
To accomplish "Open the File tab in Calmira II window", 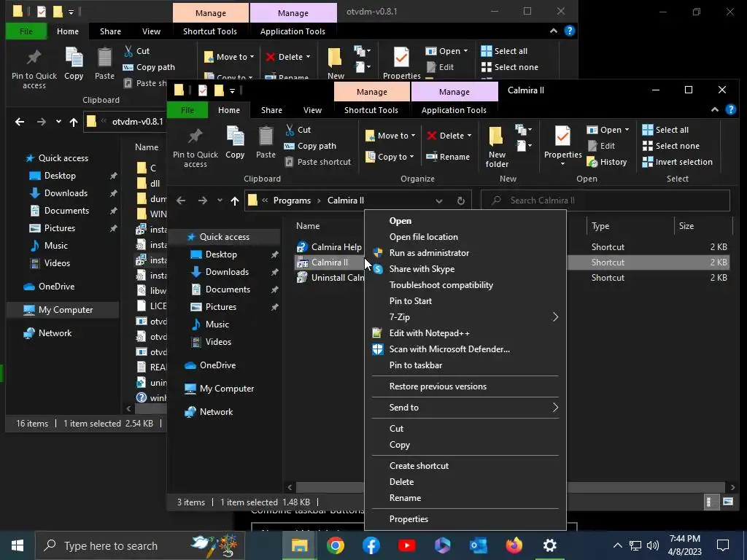I will [187, 110].
